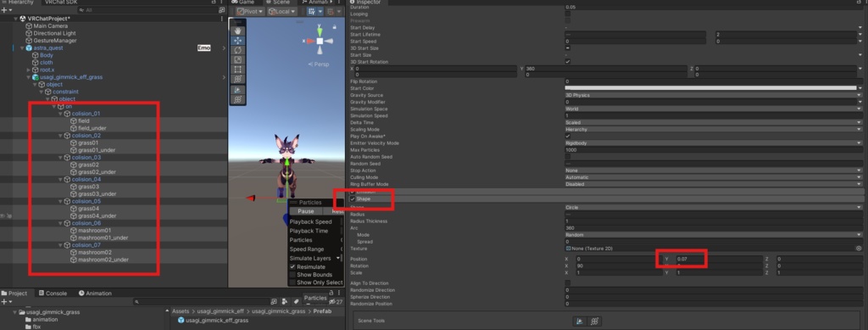868x330 pixels.
Task: Toggle the Play On Awake checkbox
Action: pos(567,137)
